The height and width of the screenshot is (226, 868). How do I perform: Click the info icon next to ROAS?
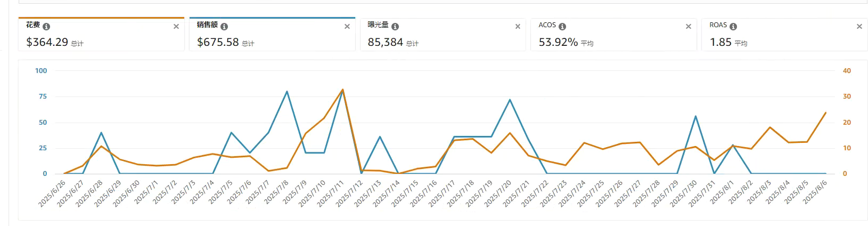733,26
